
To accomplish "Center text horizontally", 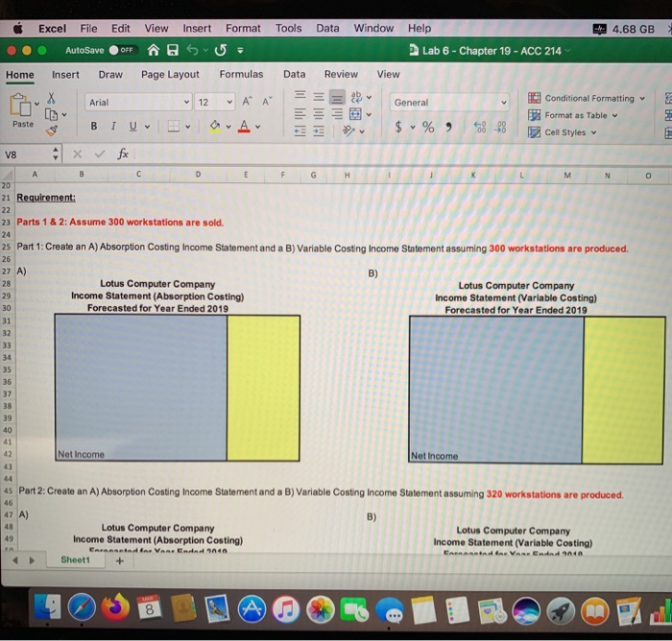I will (319, 113).
